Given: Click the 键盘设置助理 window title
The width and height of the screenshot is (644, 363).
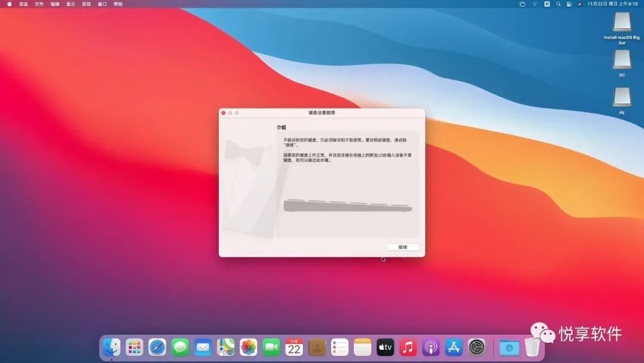Looking at the screenshot, I should click(x=321, y=113).
